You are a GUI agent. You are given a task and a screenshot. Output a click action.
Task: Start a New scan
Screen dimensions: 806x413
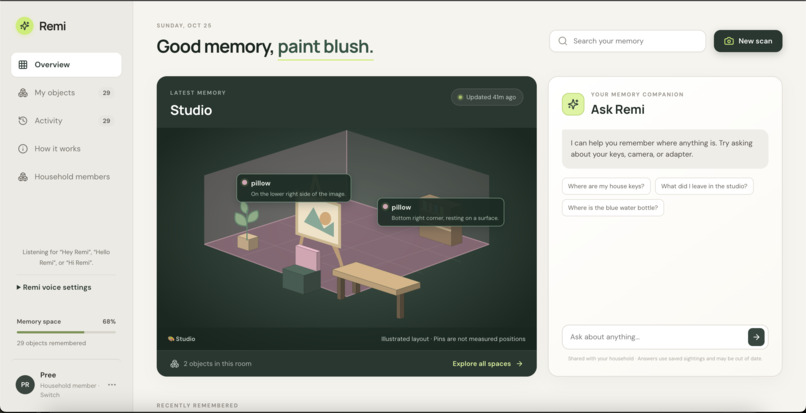click(748, 41)
